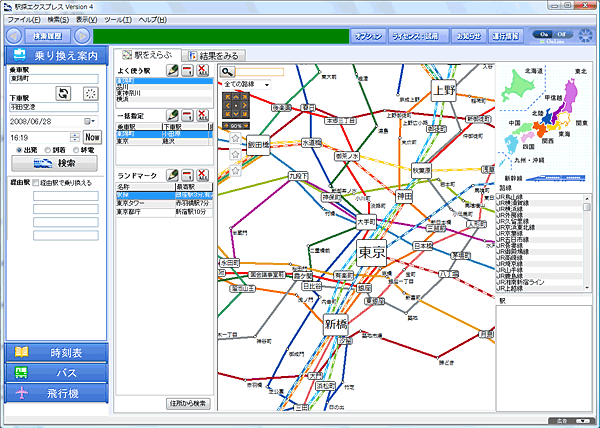Select the 関西 region on Japan map
Screen dimensions: 600x428
541,130
